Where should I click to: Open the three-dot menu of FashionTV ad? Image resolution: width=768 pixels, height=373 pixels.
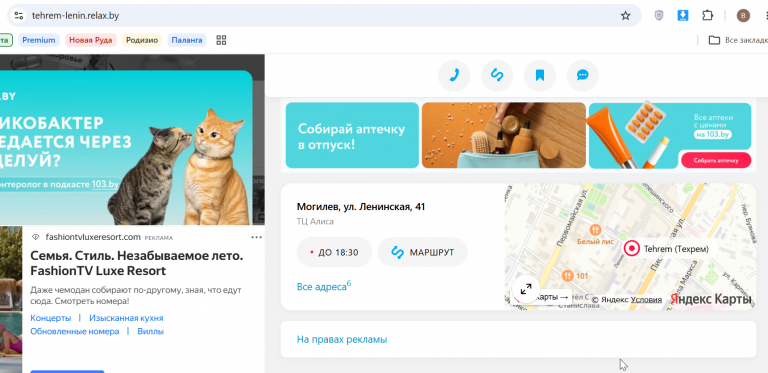pos(257,237)
